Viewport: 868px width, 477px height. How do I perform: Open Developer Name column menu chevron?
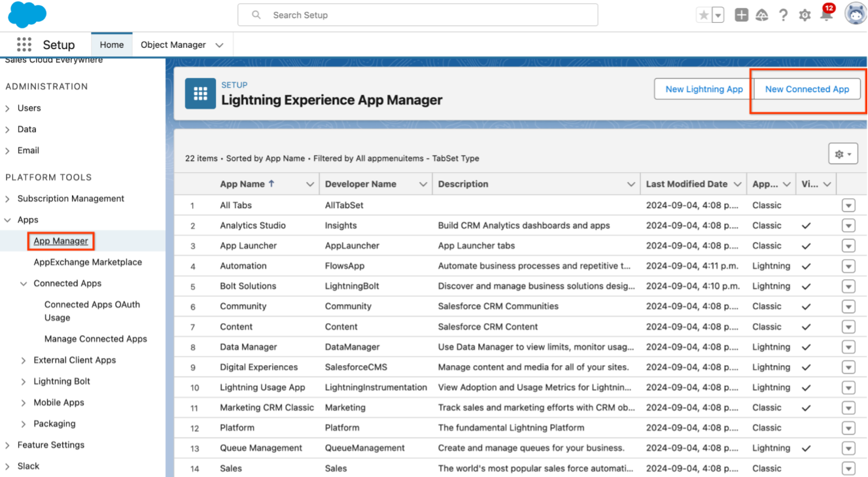pos(423,185)
